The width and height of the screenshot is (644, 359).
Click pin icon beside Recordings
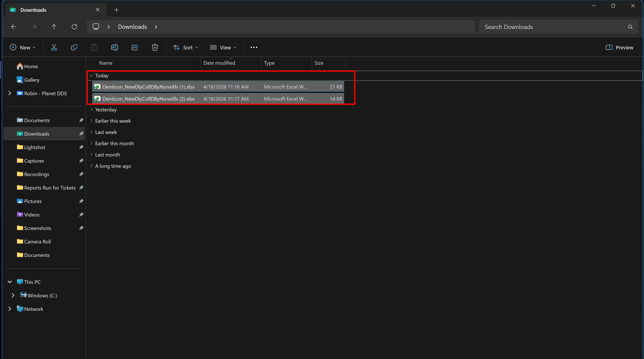pyautogui.click(x=81, y=174)
